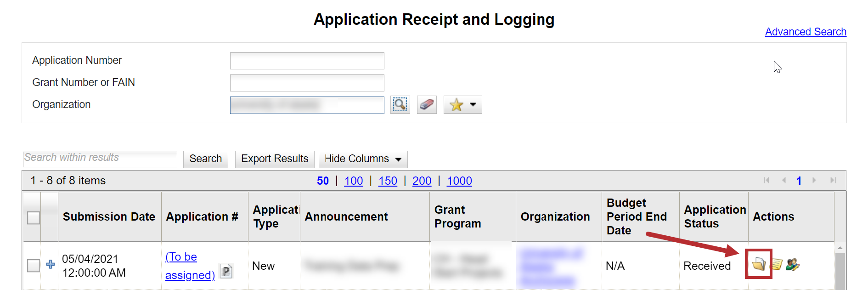
Task: Click the people-with-pencil icon in Actions
Action: tap(792, 264)
